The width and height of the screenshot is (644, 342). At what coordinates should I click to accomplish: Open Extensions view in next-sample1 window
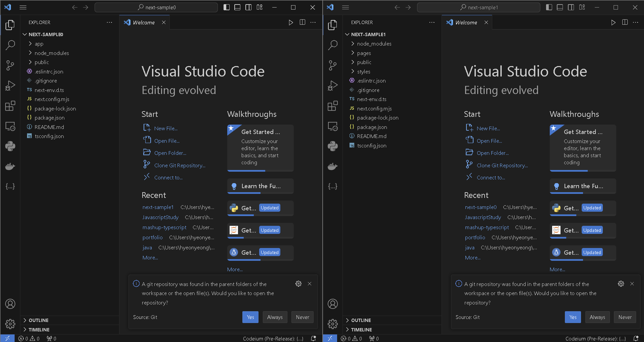pos(333,106)
